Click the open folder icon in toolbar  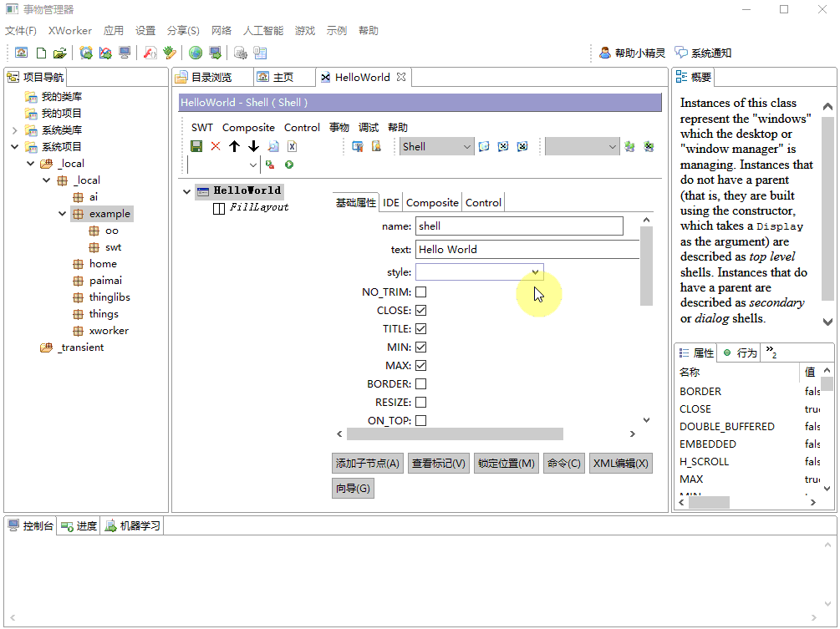pyautogui.click(x=60, y=53)
